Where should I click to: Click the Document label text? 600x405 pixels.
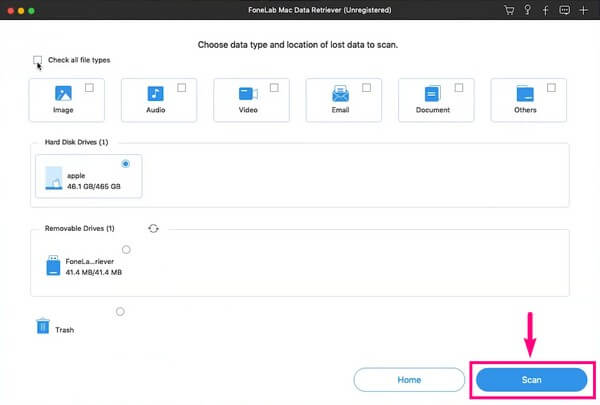click(x=433, y=110)
